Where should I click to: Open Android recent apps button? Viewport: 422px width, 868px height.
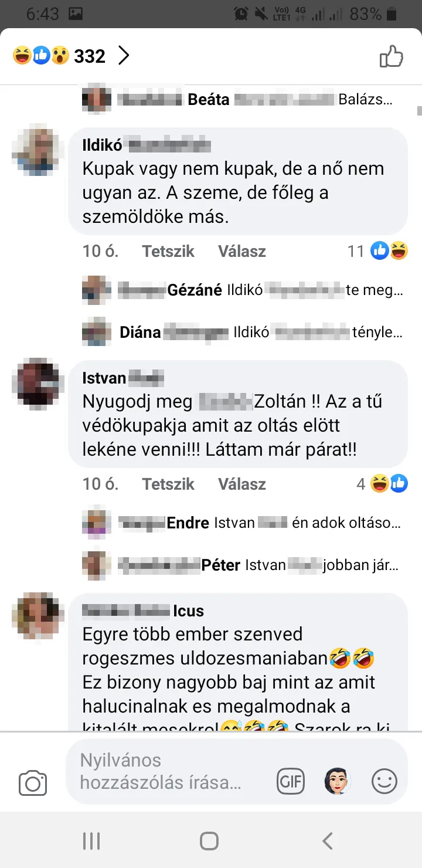pyautogui.click(x=91, y=841)
